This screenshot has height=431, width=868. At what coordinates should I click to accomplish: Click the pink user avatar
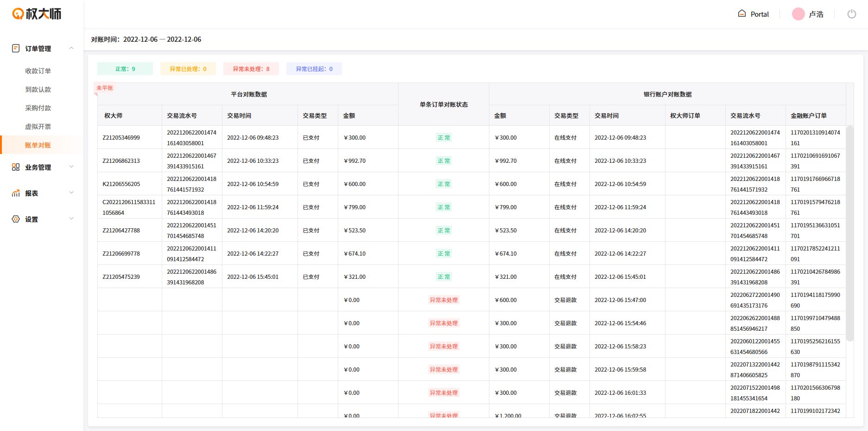click(798, 14)
